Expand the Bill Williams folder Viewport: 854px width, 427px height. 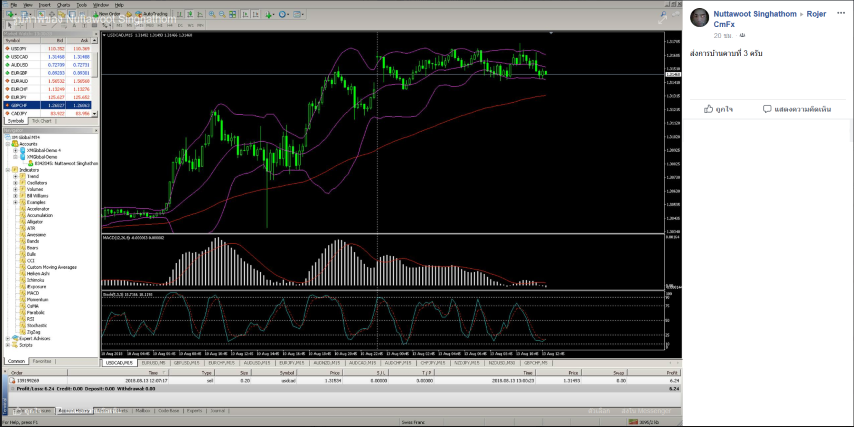pos(15,196)
